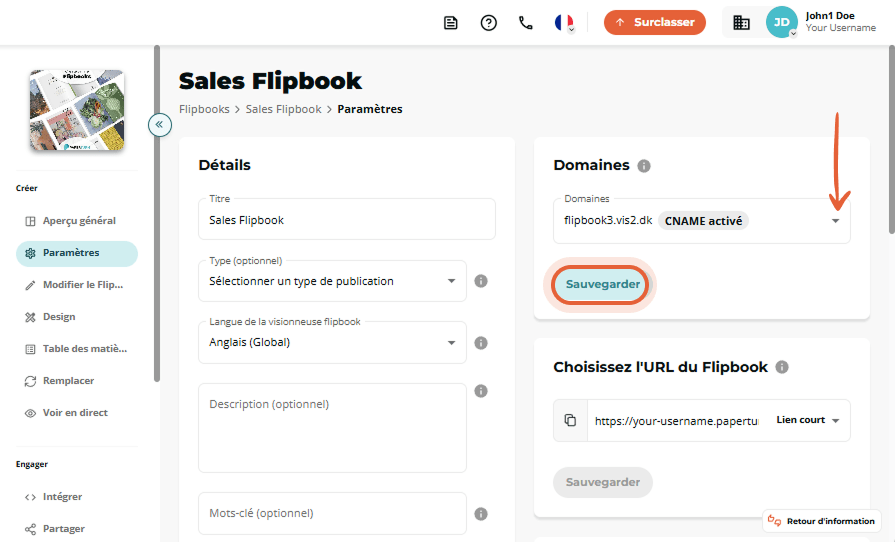Open the French flag language selector

point(564,23)
